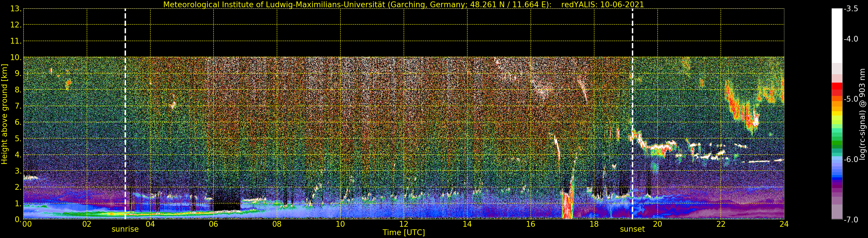Select the white dashed sunrise marker line
868x238 pixels.
(x=125, y=114)
